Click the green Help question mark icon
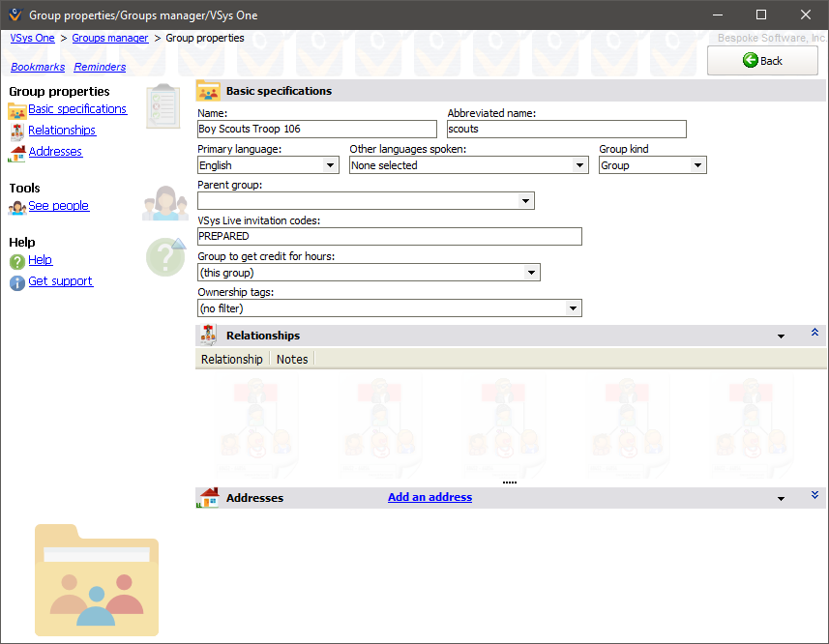 [x=17, y=261]
